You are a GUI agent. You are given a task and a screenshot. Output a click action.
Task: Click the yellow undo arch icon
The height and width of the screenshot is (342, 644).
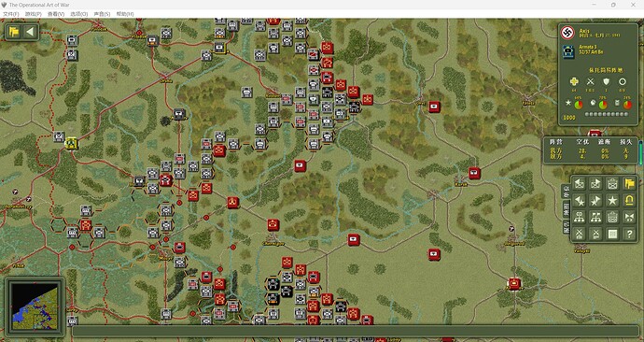[x=629, y=201]
